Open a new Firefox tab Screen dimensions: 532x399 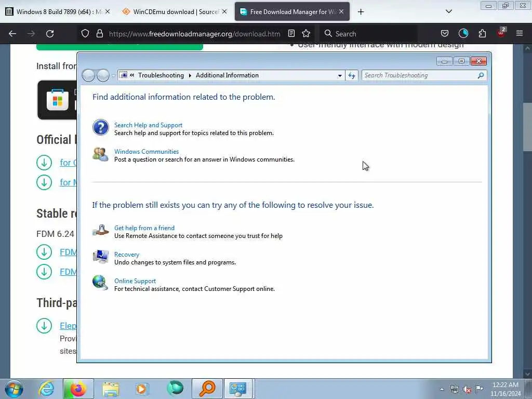pyautogui.click(x=361, y=12)
